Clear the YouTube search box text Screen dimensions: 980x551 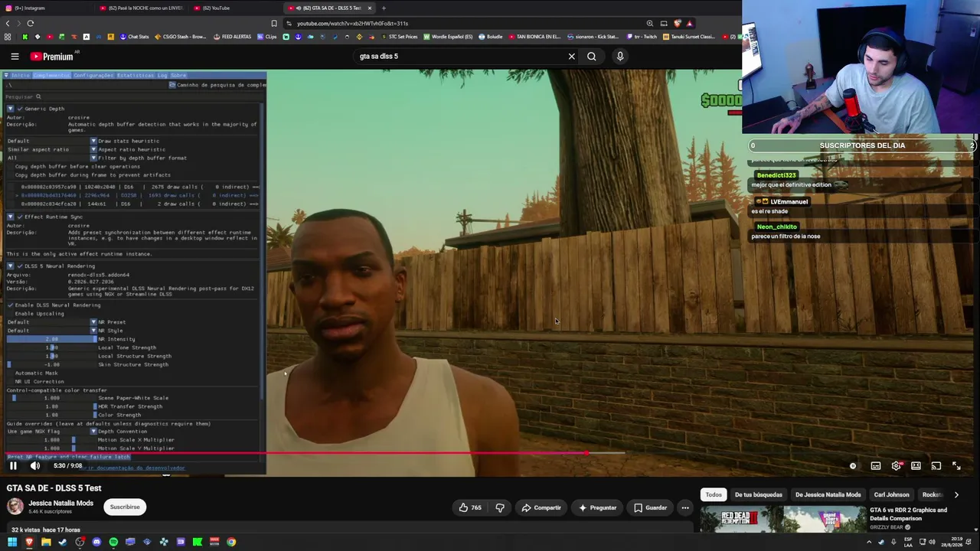(x=571, y=56)
